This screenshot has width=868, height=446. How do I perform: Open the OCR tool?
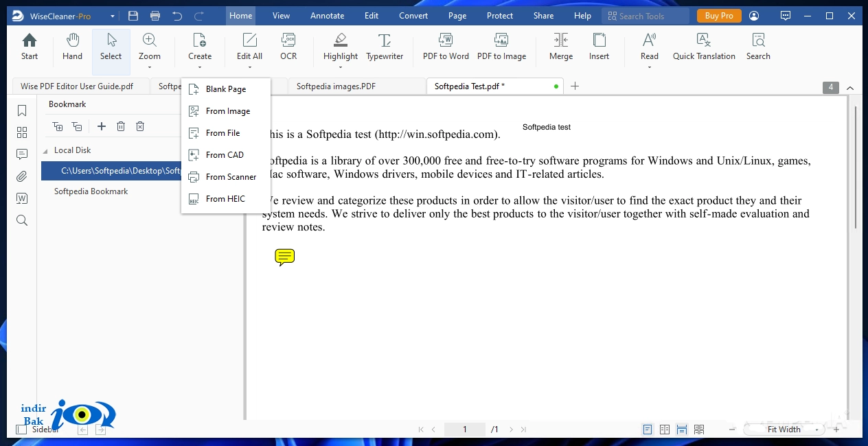point(288,47)
